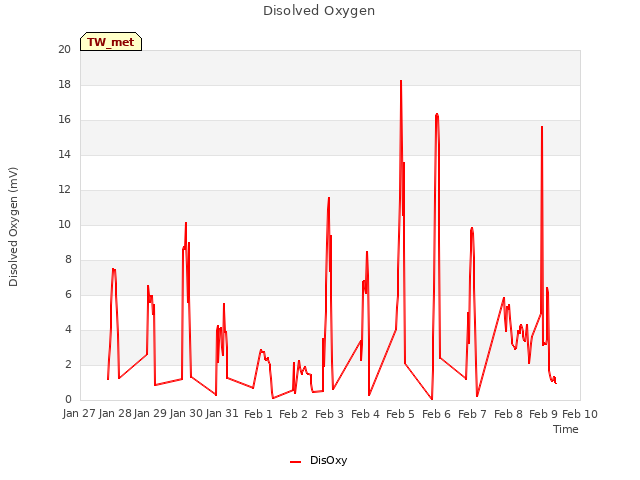Viewport: 640px width, 480px height.
Task: Click the 'Feb 3' x-axis label
Action: pos(329,414)
